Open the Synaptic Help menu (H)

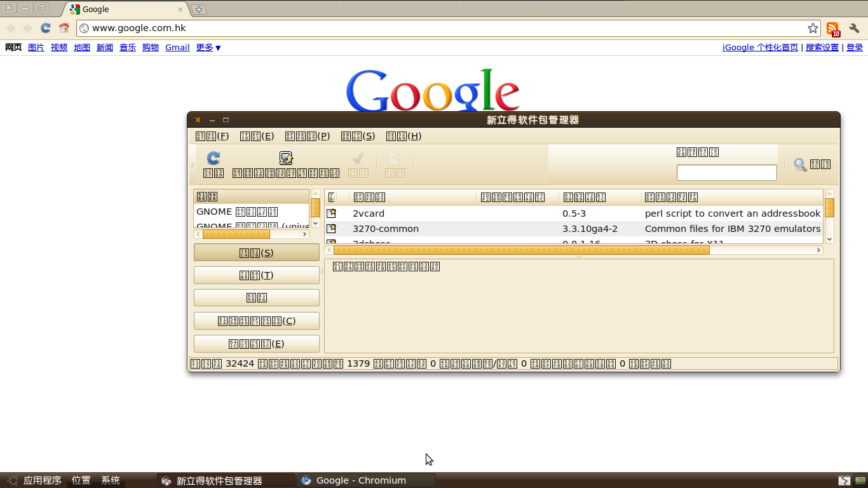[404, 136]
